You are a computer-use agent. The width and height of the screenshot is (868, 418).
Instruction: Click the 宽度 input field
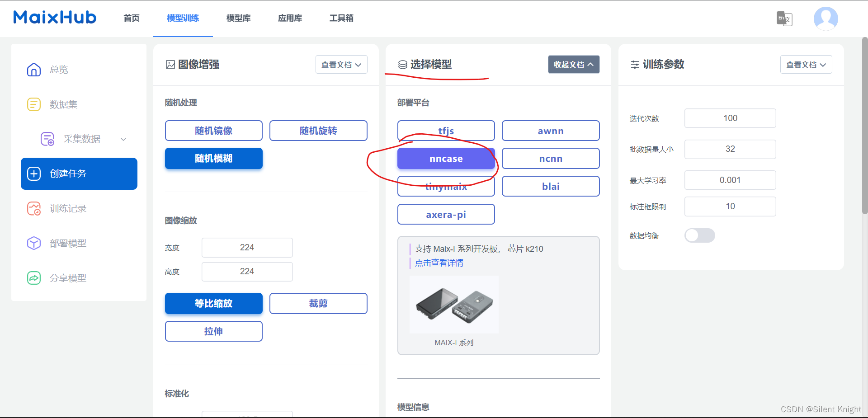click(247, 248)
